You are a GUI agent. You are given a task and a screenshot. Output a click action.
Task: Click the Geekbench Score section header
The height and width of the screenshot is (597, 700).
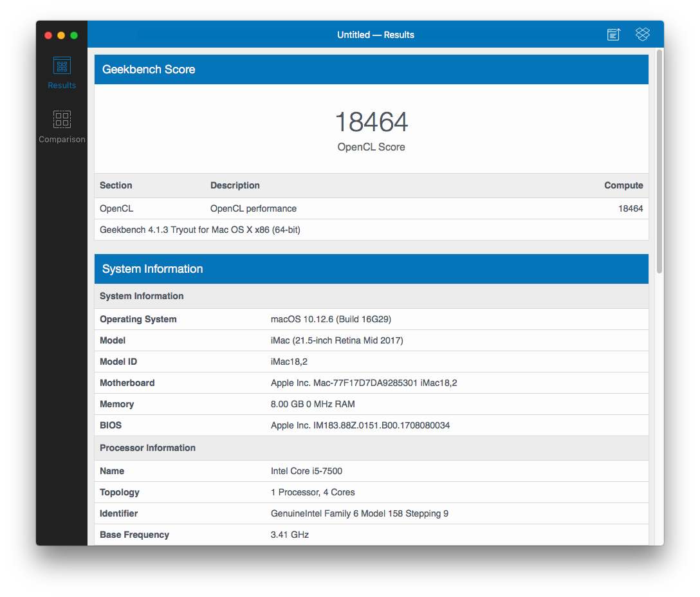[x=149, y=69]
